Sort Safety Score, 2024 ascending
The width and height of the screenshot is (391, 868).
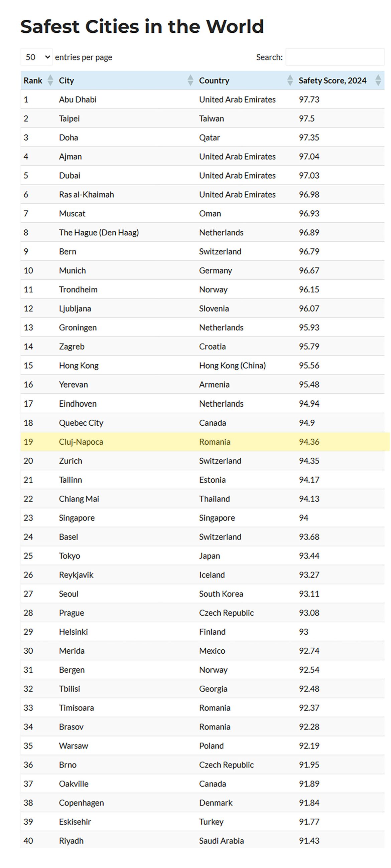pyautogui.click(x=378, y=78)
